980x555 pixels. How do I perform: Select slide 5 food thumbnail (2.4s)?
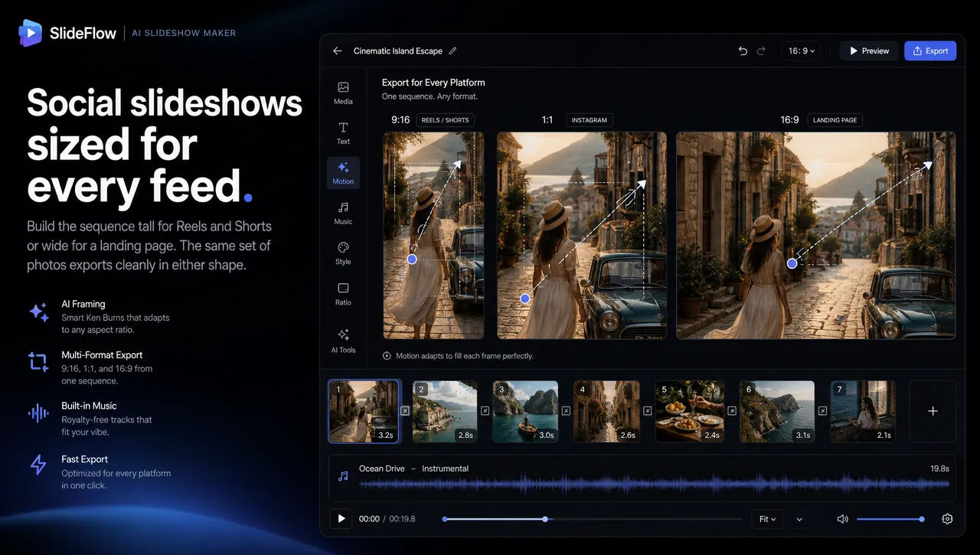coord(689,411)
